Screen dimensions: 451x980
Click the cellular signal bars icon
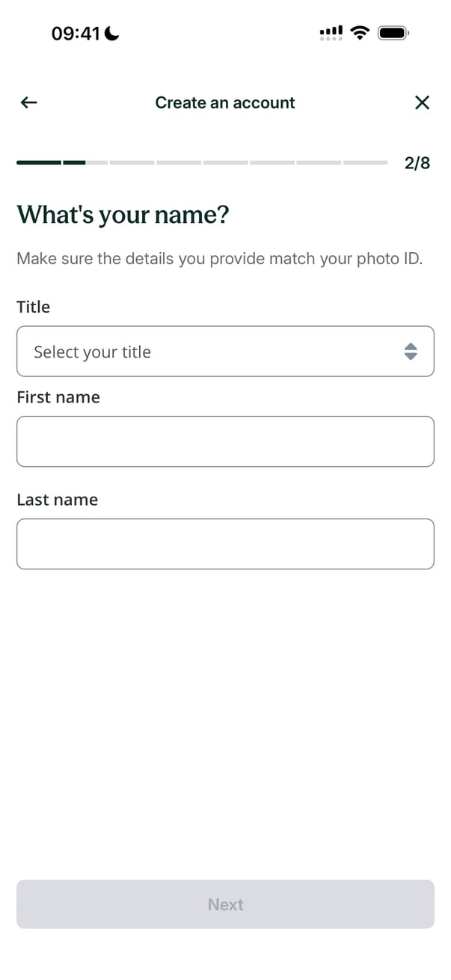tap(331, 33)
